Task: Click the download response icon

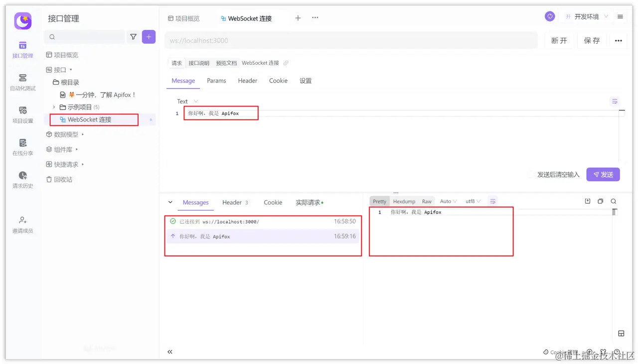Action: 587,201
